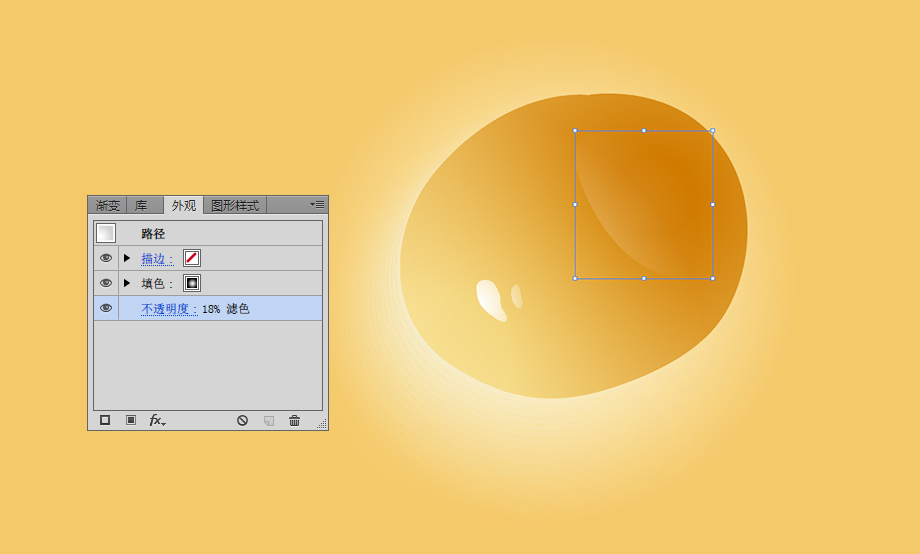920x554 pixels.
Task: Click the 路径 row label
Action: point(153,234)
